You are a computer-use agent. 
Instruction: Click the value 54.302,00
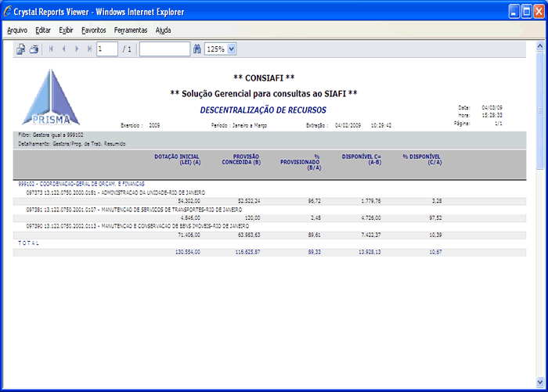pyautogui.click(x=189, y=201)
